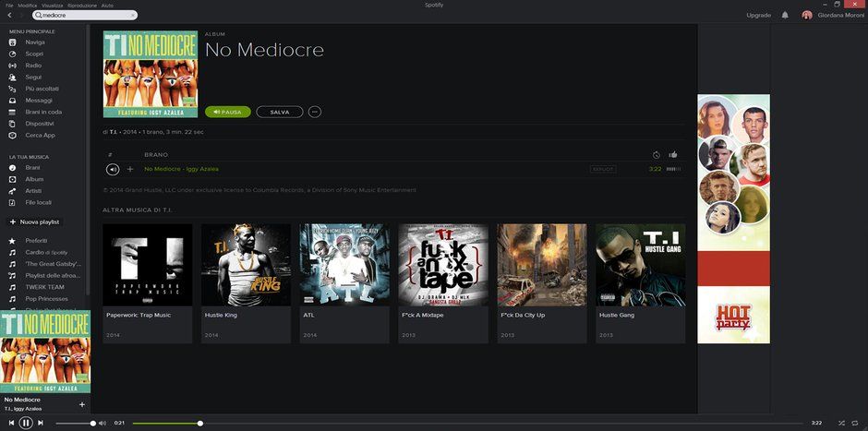Click the Hot Party advertisement banner
Viewport: 868px width, 431px height.
[733, 219]
